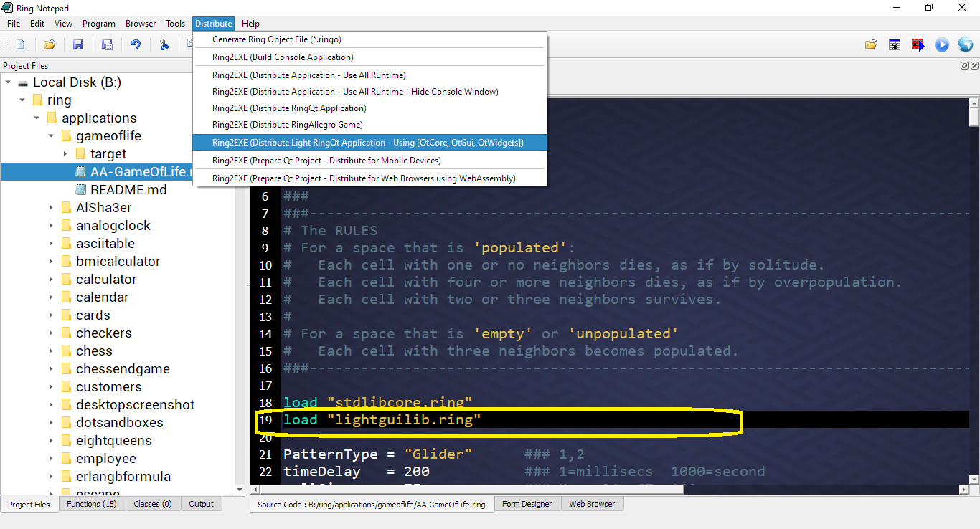Expand the chess folder node

[x=51, y=351]
